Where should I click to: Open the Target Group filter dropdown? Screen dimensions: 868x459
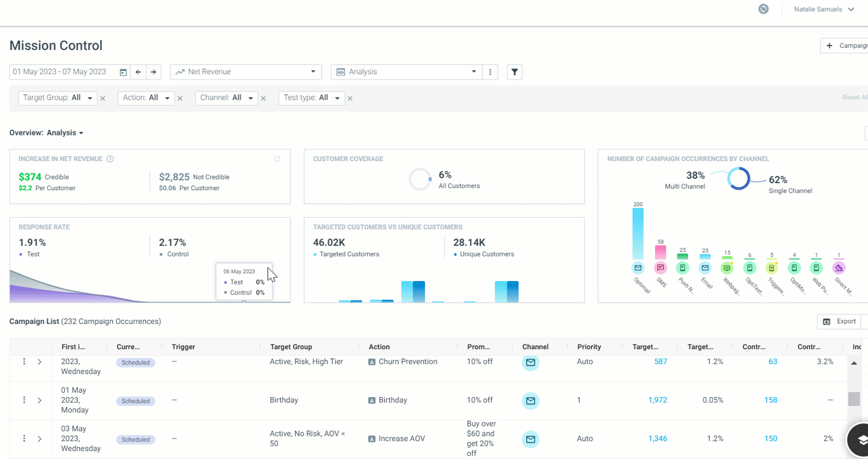[57, 98]
